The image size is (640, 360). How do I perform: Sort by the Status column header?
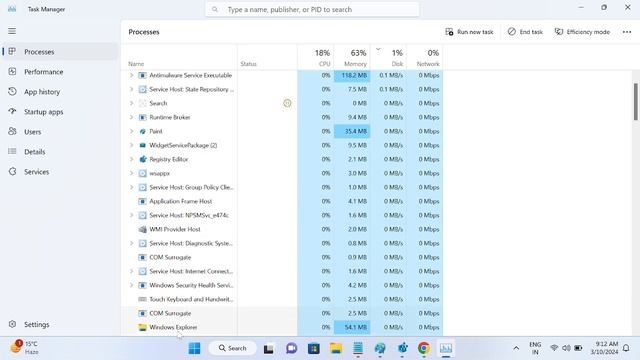tap(267, 58)
